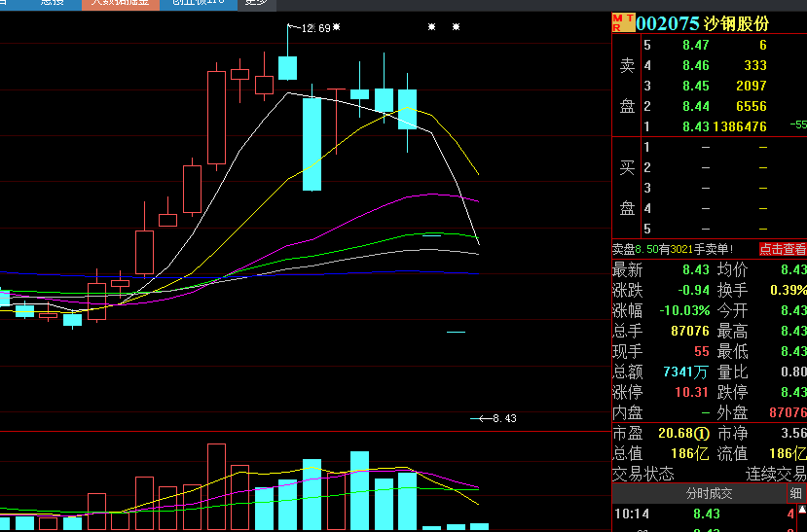Select sell level 5 price 8.47
The height and width of the screenshot is (532, 807).
[x=696, y=46]
